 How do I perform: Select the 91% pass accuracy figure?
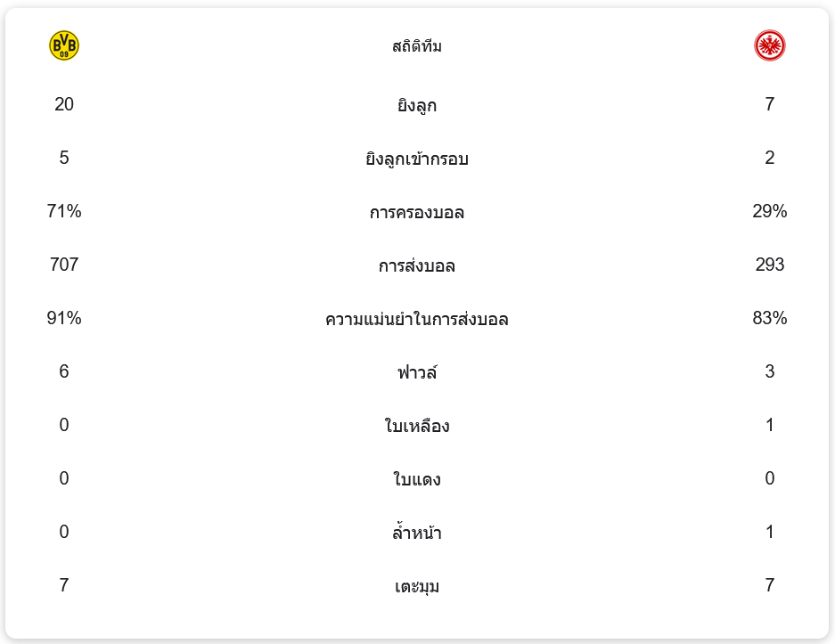(64, 318)
